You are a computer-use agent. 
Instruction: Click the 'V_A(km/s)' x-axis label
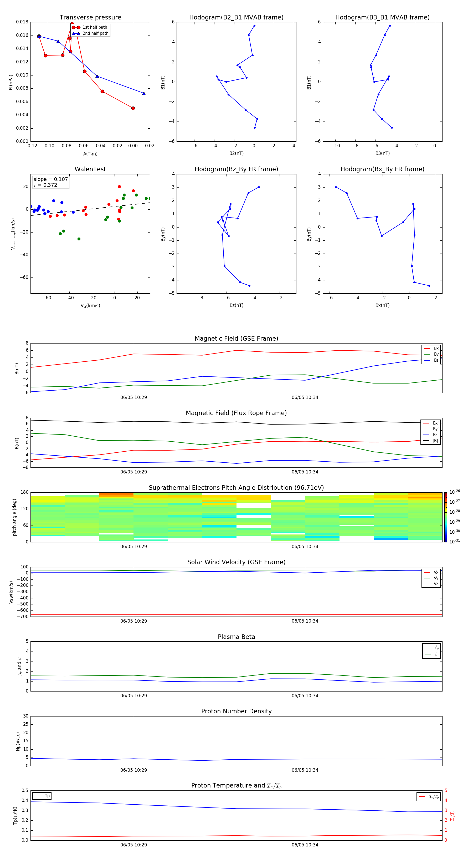(90, 306)
